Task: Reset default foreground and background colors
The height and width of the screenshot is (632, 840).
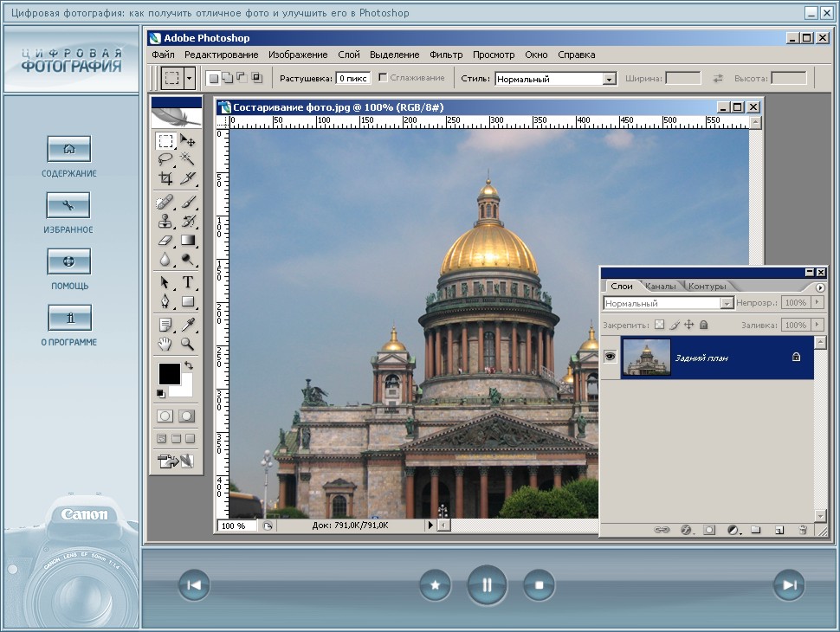Action: [161, 394]
